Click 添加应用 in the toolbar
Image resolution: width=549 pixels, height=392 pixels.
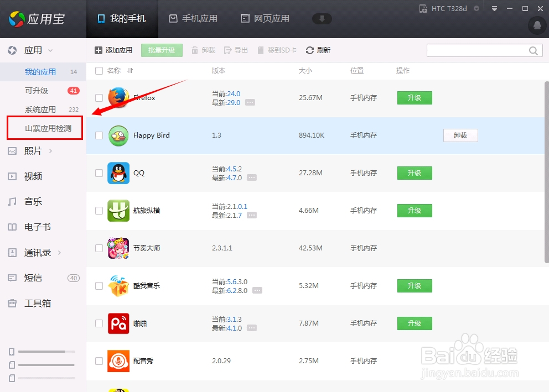[x=113, y=50]
